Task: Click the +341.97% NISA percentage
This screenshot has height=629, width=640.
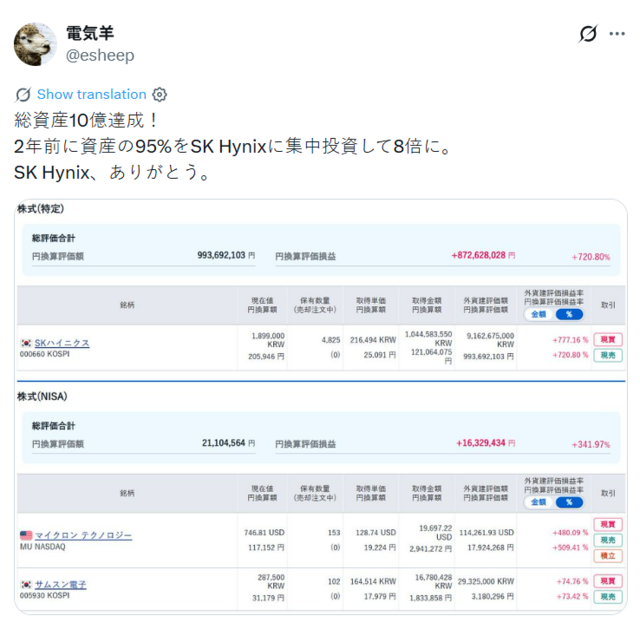Action: click(591, 445)
